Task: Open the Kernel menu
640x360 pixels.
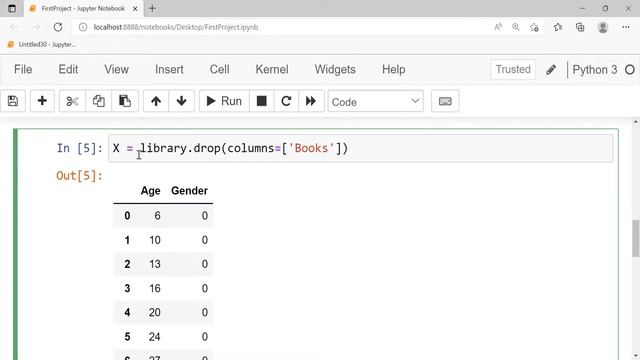Action: (272, 69)
